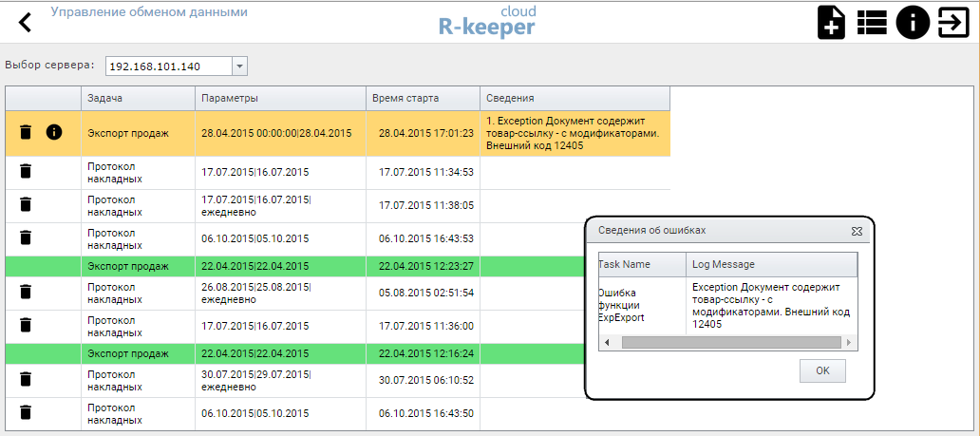The width and height of the screenshot is (980, 436).
Task: Click the scrollbar right arrow in dialog
Action: 849,343
